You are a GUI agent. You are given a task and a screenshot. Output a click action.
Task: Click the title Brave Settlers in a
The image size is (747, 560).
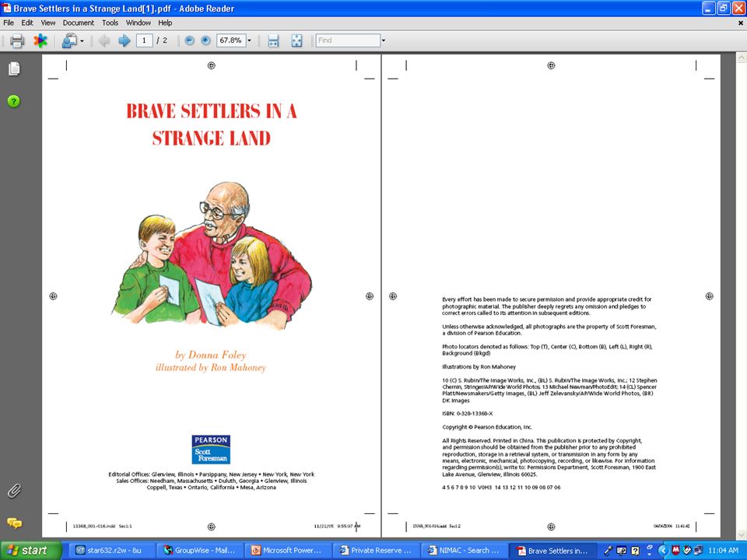coord(212,111)
